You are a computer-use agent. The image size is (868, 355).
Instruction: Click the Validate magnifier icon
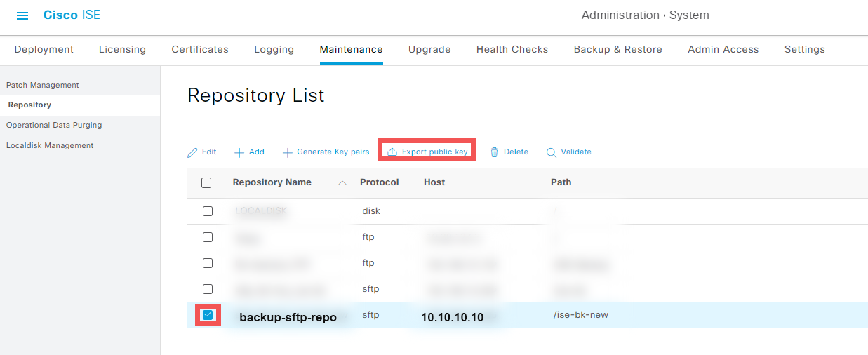coord(552,152)
